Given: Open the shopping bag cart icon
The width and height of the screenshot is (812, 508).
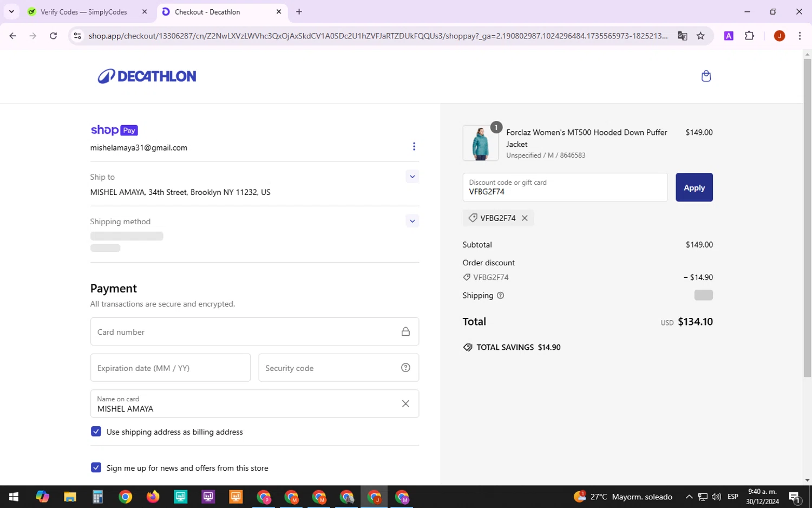Looking at the screenshot, I should pyautogui.click(x=706, y=76).
